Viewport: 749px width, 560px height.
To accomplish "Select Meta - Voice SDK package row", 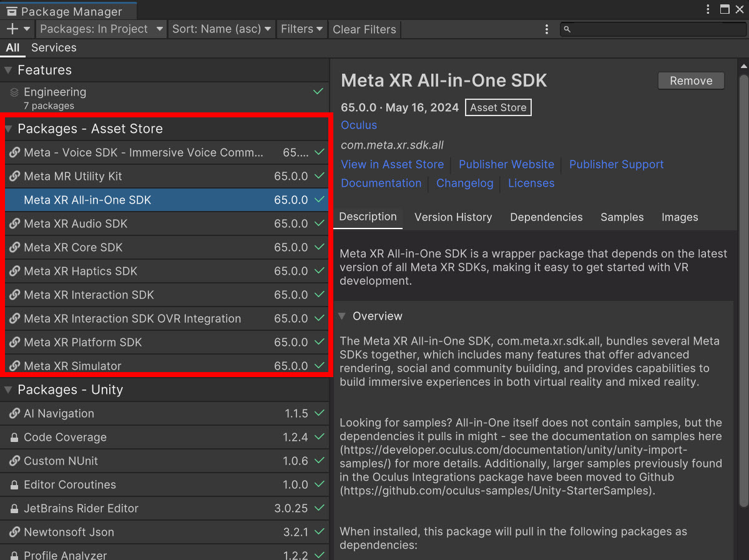I will click(x=165, y=152).
